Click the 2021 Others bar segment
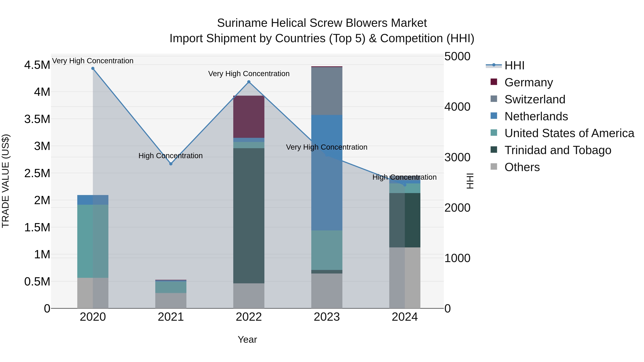Image resolution: width=644 pixels, height=362 pixels. [171, 301]
